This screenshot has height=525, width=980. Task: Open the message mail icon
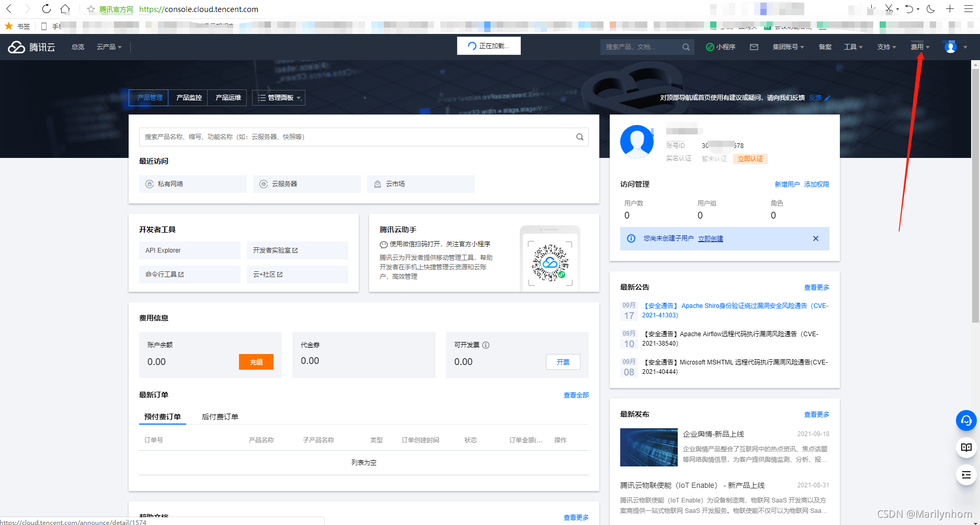(x=754, y=47)
